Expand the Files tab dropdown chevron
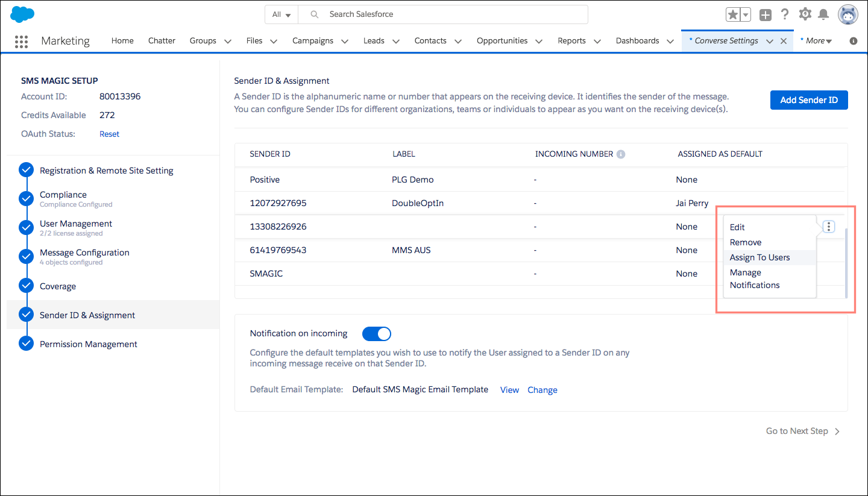 pyautogui.click(x=274, y=42)
